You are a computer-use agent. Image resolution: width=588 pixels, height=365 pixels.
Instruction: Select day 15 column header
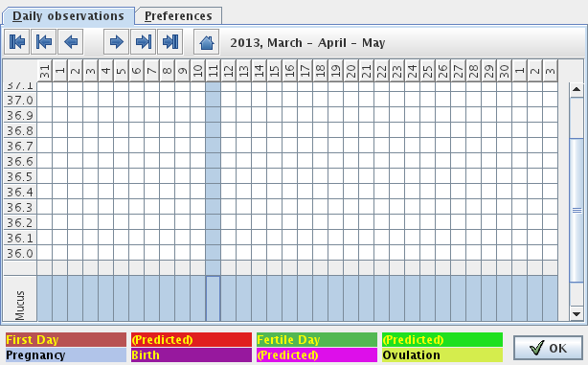click(x=275, y=71)
